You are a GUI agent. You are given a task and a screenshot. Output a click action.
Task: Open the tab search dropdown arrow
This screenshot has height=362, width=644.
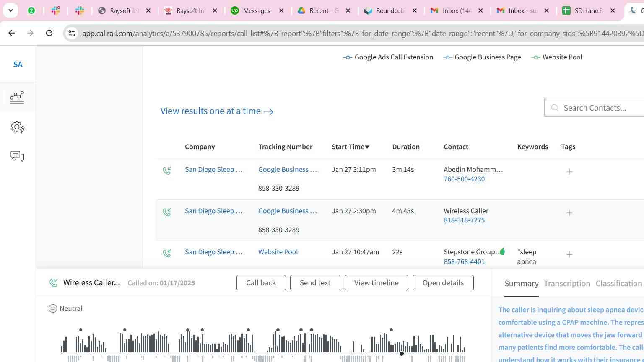(10, 10)
